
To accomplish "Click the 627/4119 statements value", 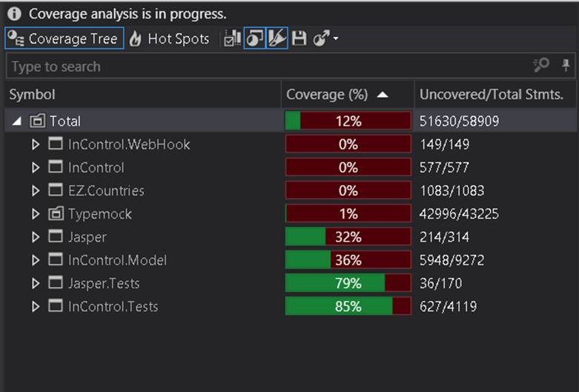I will click(x=449, y=307).
